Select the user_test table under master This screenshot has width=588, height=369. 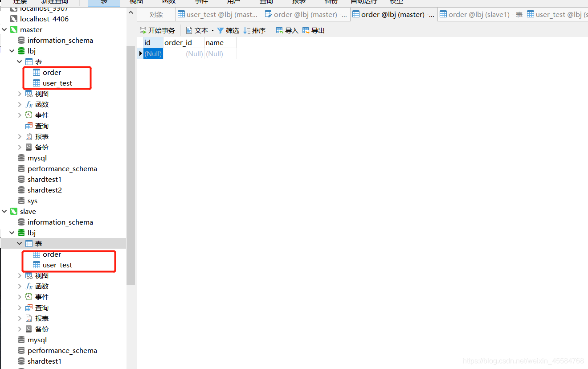point(57,83)
